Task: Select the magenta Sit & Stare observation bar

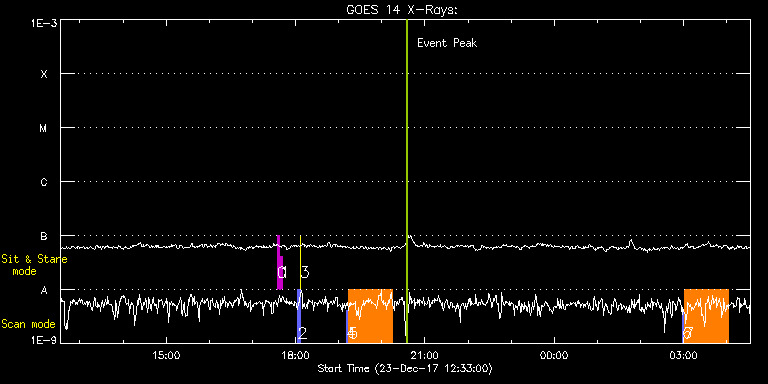Action: pyautogui.click(x=279, y=262)
